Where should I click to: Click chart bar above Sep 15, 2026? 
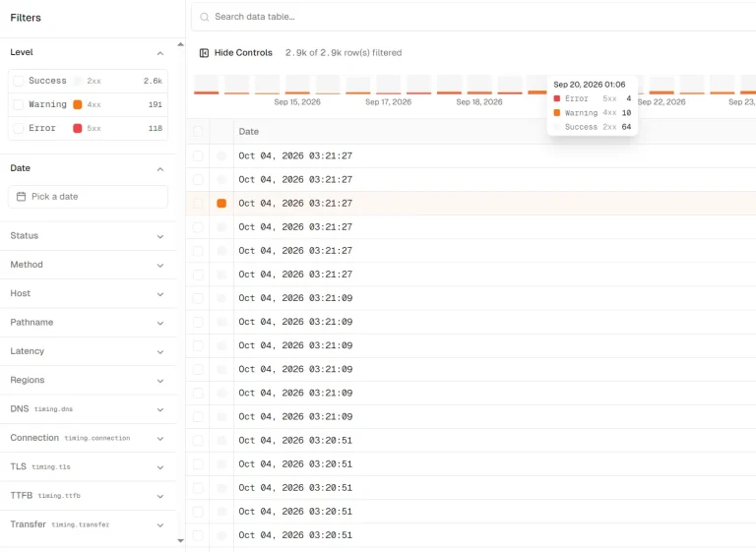pyautogui.click(x=297, y=85)
